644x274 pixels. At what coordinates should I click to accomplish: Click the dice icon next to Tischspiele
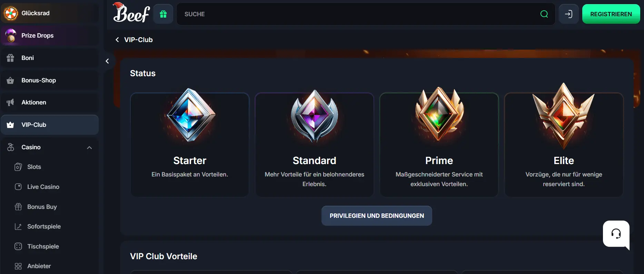point(18,246)
